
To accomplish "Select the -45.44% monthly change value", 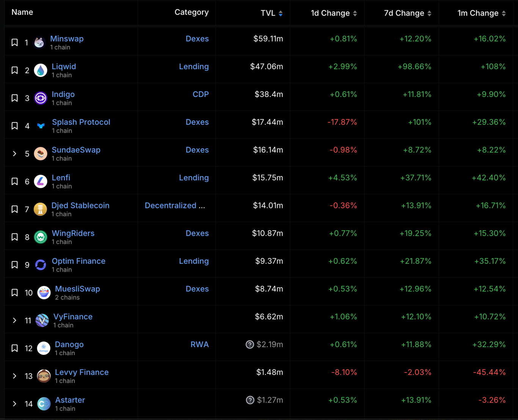I will (x=489, y=372).
